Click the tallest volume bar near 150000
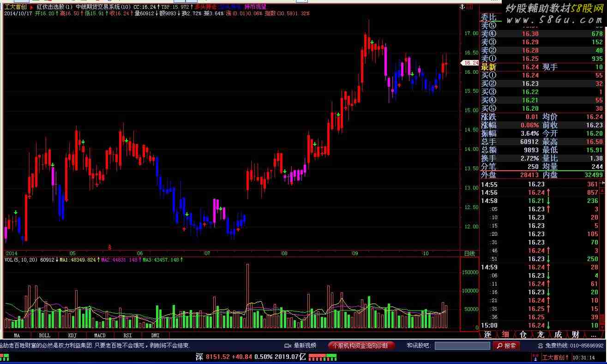The image size is (607, 364). 248,296
